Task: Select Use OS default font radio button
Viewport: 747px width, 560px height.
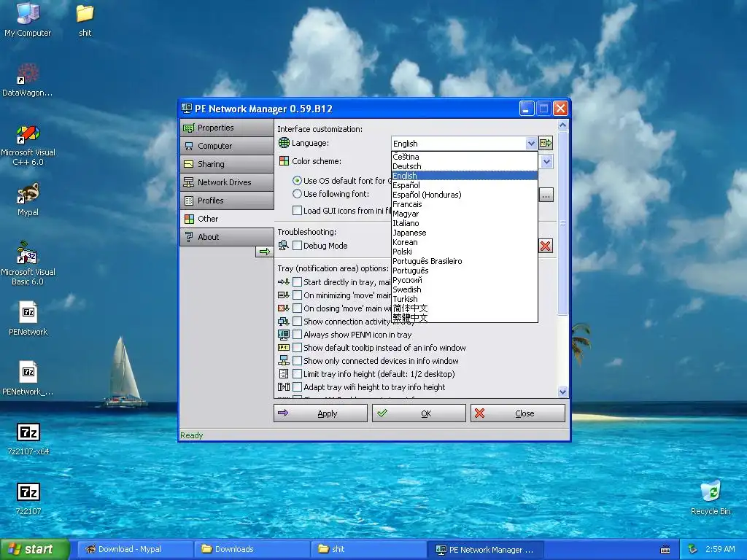Action: click(298, 181)
